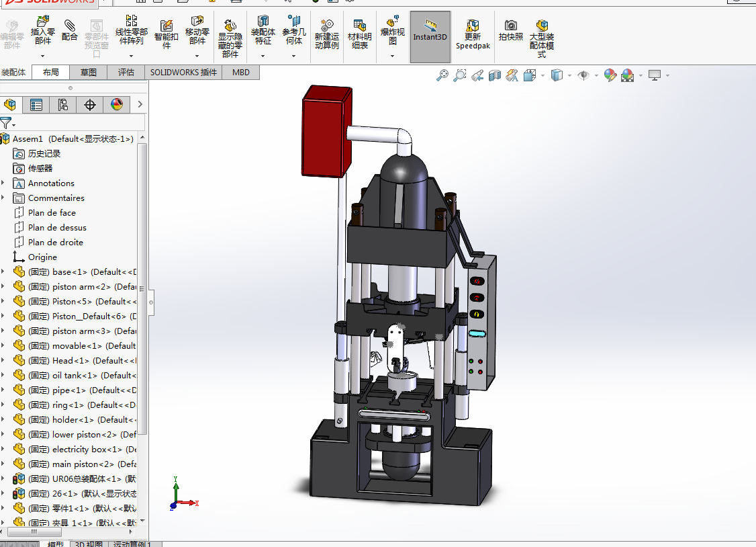756x547 pixels.
Task: Expand the Commentaires folder node
Action: [x=3, y=198]
